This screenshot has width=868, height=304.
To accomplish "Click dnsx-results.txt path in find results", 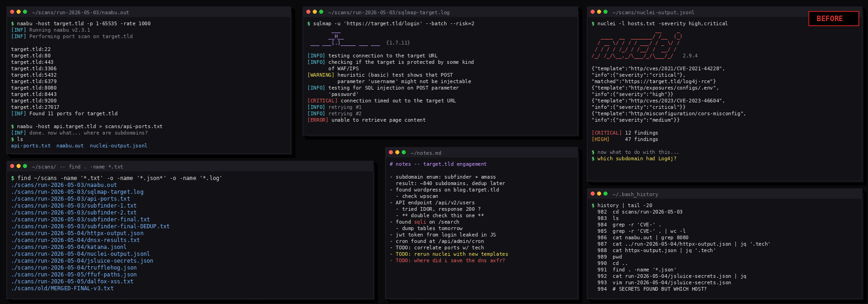I will click(75, 240).
